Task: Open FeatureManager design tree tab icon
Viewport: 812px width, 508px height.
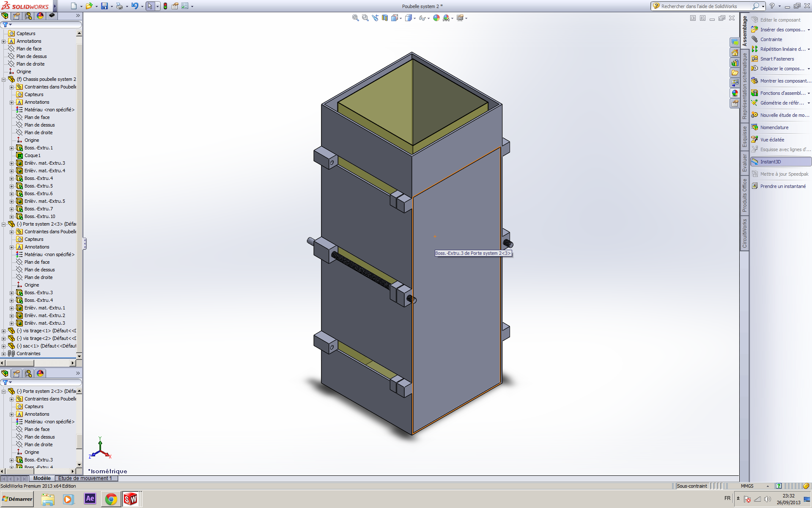Action: 5,16
